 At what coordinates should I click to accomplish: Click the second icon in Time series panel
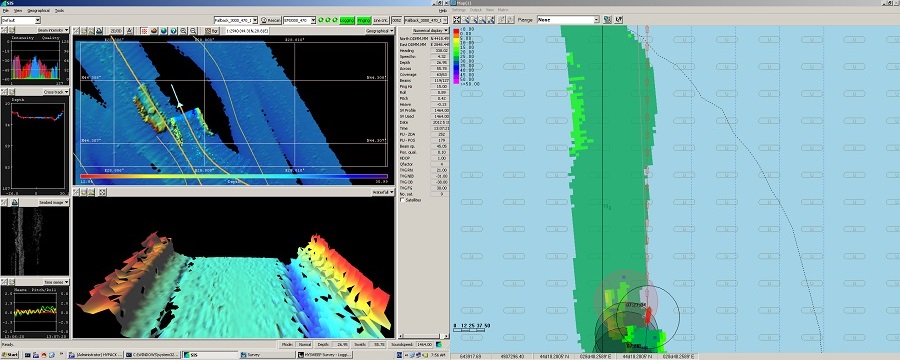tap(11, 282)
